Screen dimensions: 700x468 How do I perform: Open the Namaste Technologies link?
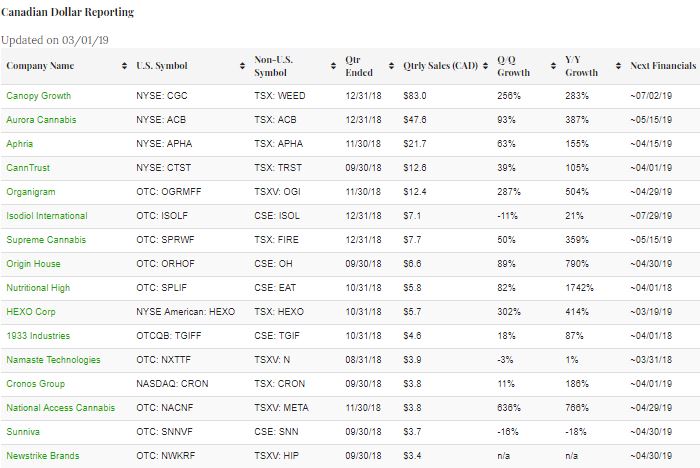53,360
